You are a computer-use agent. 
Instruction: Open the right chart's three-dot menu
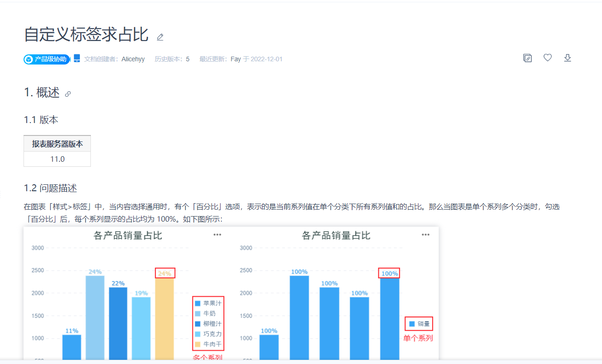tap(425, 235)
